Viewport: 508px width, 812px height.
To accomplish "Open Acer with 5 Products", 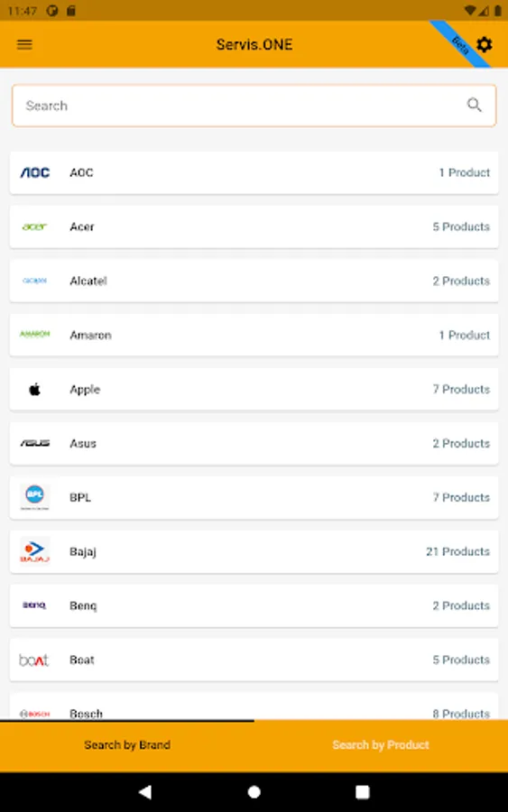I will pyautogui.click(x=254, y=226).
